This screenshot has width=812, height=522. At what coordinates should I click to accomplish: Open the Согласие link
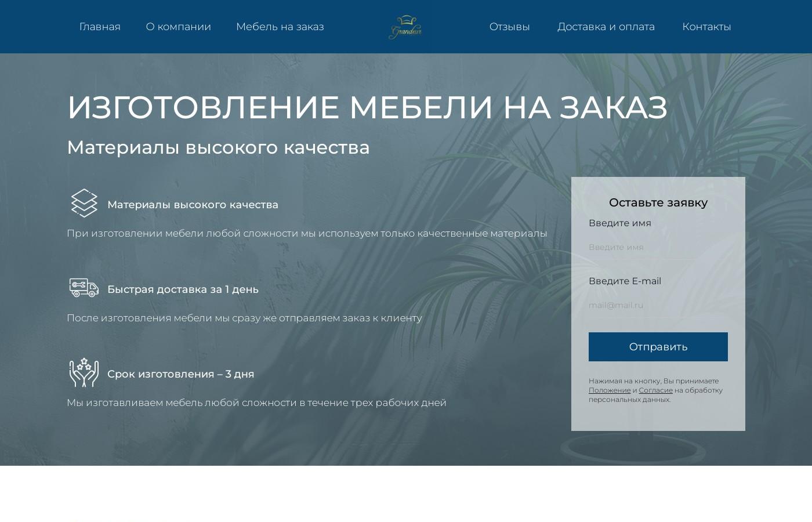click(x=656, y=390)
